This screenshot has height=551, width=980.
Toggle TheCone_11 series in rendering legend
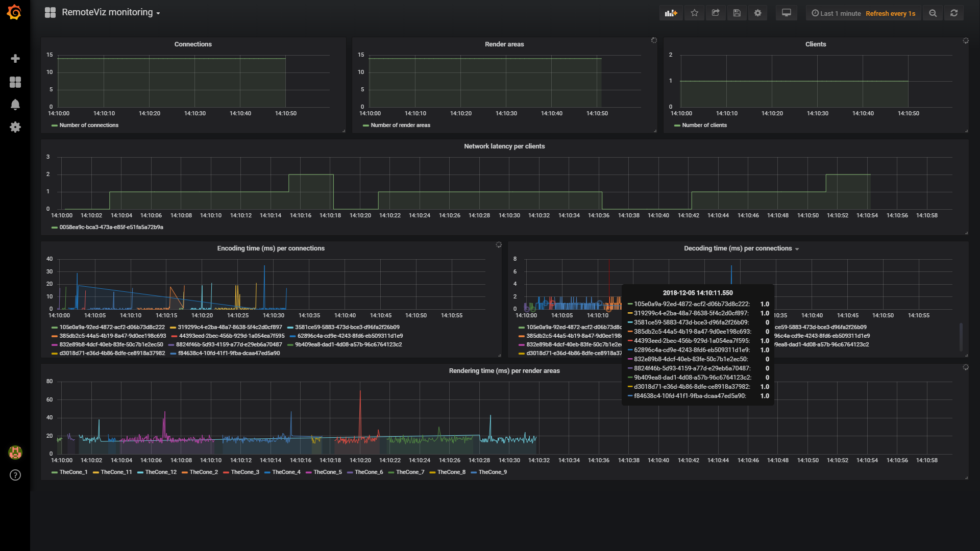116,472
